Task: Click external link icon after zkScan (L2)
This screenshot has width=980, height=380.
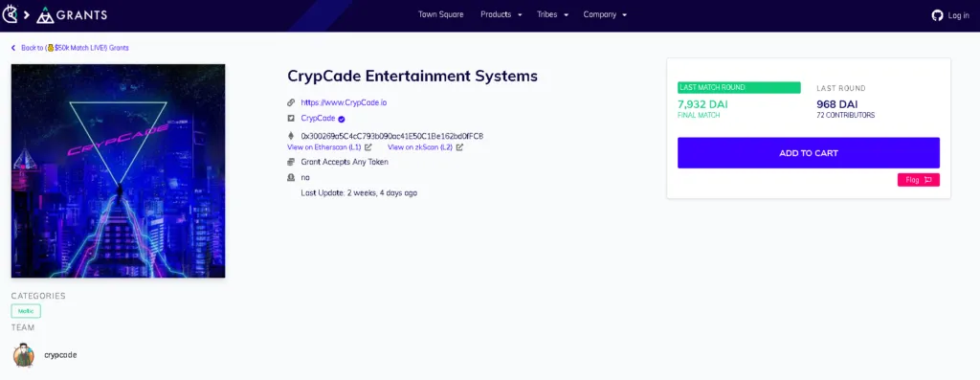Action: 459,147
